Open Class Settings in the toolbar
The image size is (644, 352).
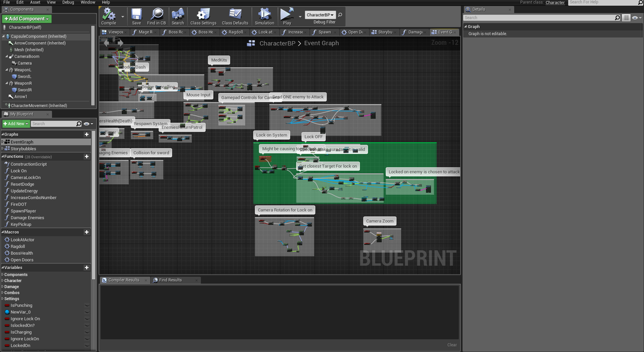click(203, 15)
